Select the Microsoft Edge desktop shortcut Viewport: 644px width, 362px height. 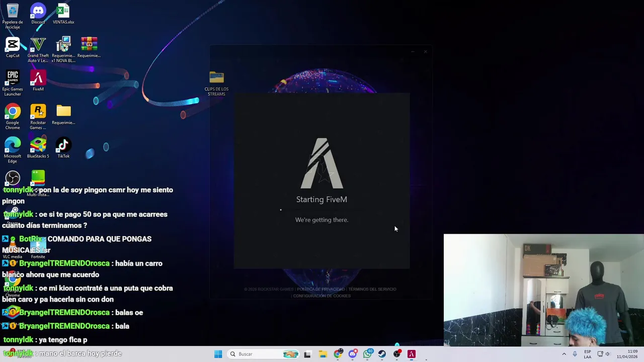tap(13, 150)
